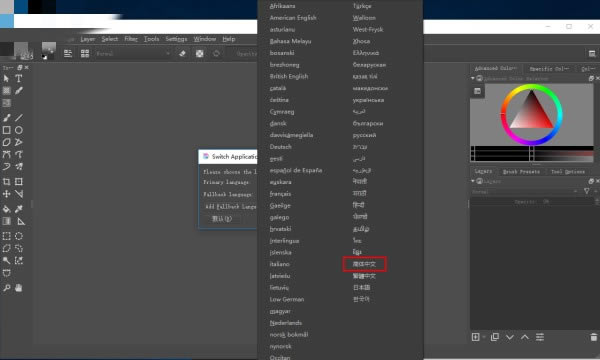Select the Freehand Path tool
The width and height of the screenshot is (600, 360).
pos(18,155)
